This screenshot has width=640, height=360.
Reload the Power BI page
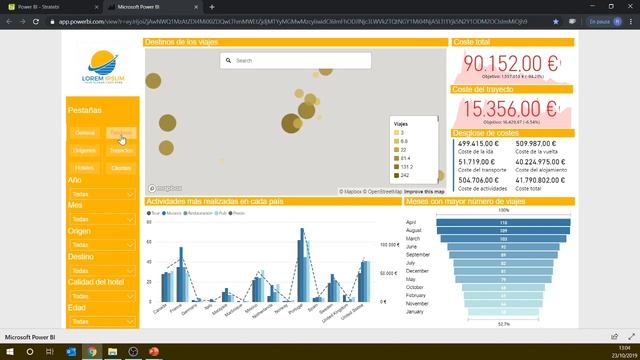(36, 21)
